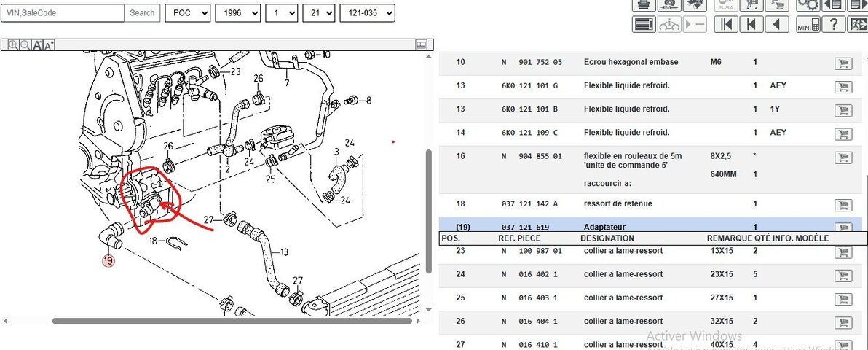Click the VIN,SaleCode input field

(x=63, y=12)
